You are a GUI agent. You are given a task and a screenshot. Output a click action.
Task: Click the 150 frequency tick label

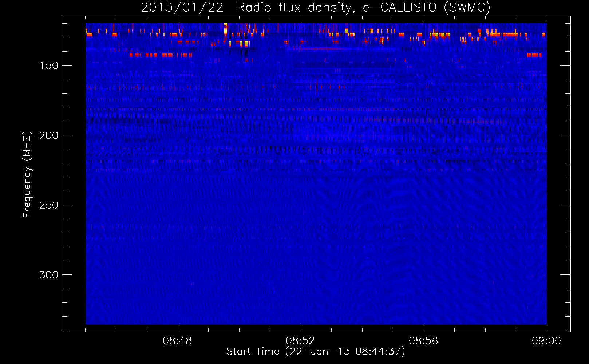pyautogui.click(x=49, y=66)
